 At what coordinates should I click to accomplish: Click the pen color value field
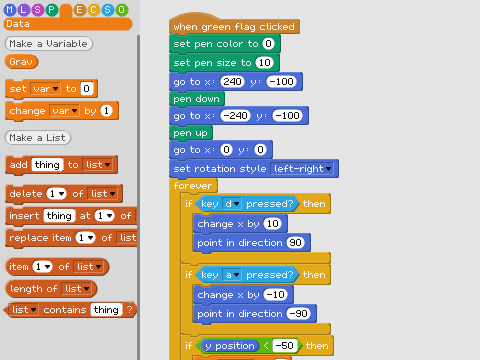[268, 44]
